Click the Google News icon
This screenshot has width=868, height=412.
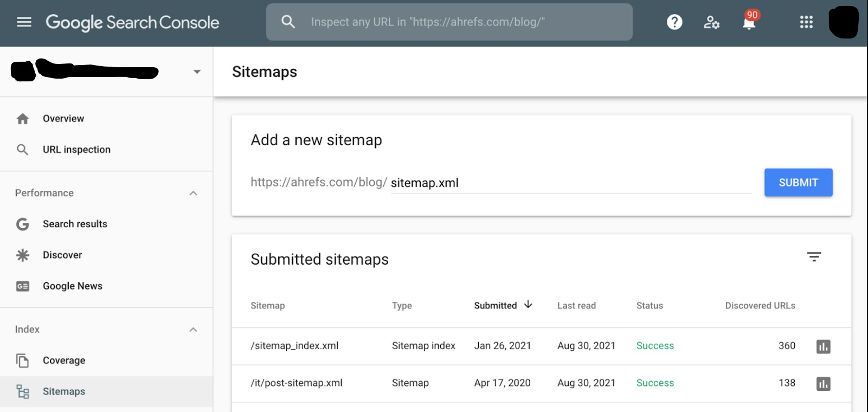(x=22, y=286)
